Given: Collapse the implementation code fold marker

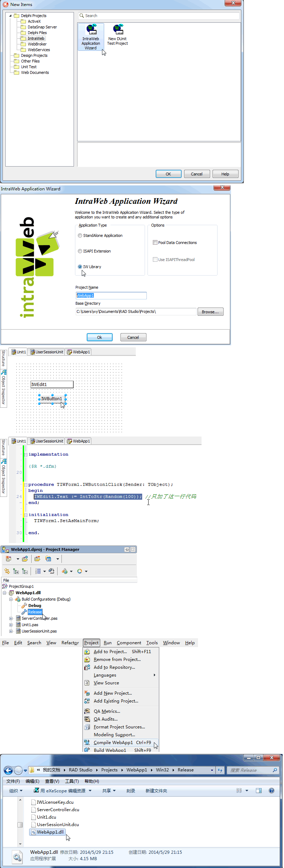Looking at the screenshot, I should (26, 455).
